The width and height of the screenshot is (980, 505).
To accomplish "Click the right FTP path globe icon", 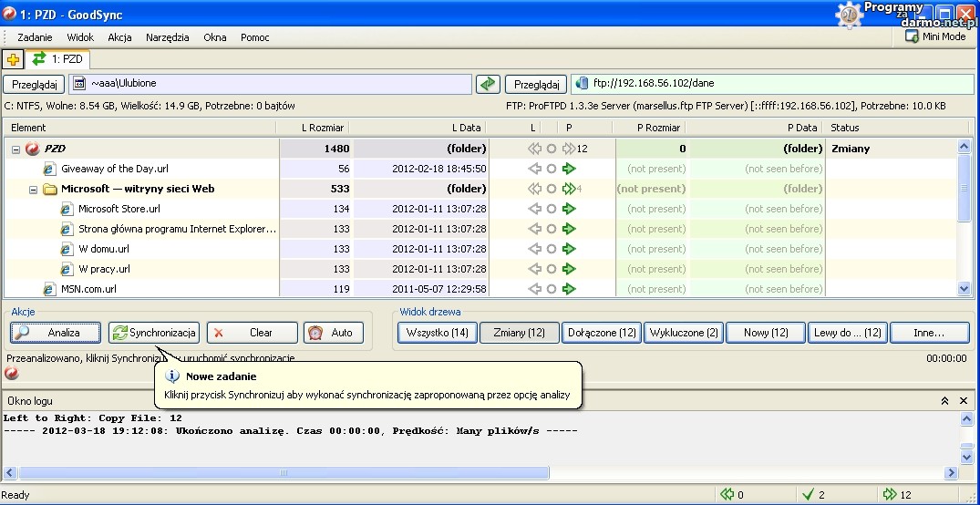I will point(582,84).
